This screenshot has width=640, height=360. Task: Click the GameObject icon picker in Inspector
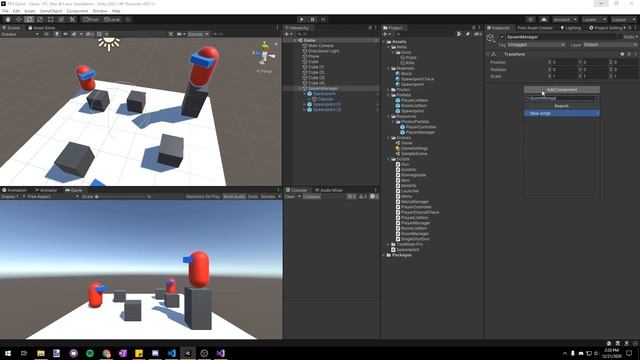point(491,38)
